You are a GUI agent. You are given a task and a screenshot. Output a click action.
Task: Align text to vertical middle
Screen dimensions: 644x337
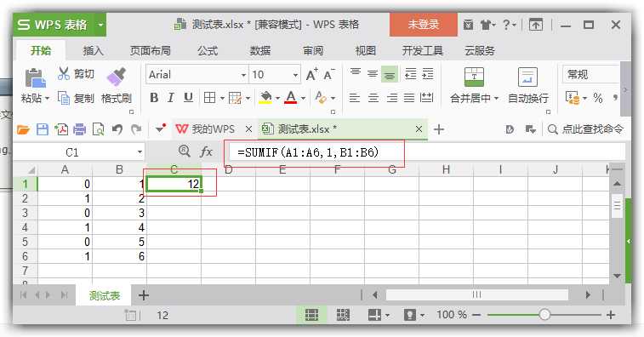click(373, 74)
